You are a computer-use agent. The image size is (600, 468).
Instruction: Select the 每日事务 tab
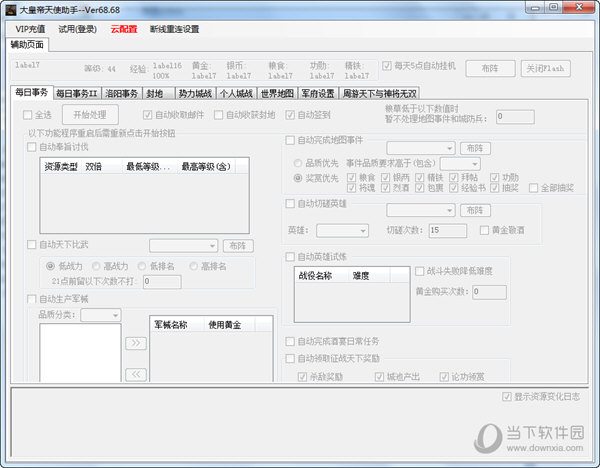(x=32, y=92)
